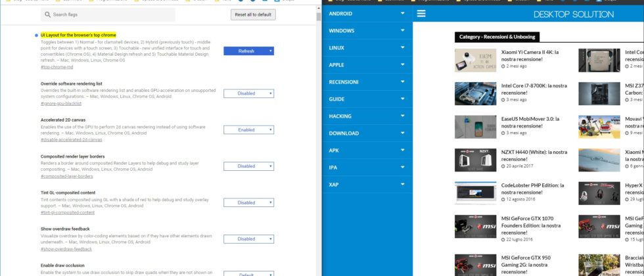The height and width of the screenshot is (276, 644).
Task: Open CodeLobster PHP Edition review thumbnail
Action: 476,193
